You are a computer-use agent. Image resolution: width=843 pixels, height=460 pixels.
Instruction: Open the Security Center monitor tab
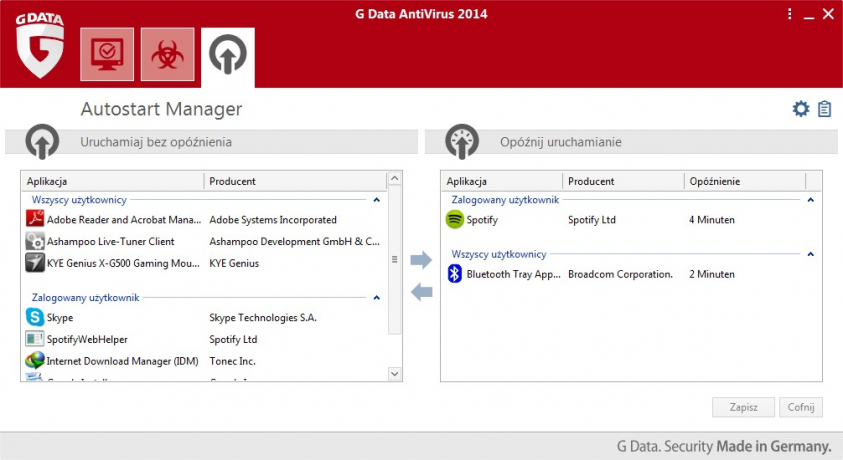[x=107, y=54]
